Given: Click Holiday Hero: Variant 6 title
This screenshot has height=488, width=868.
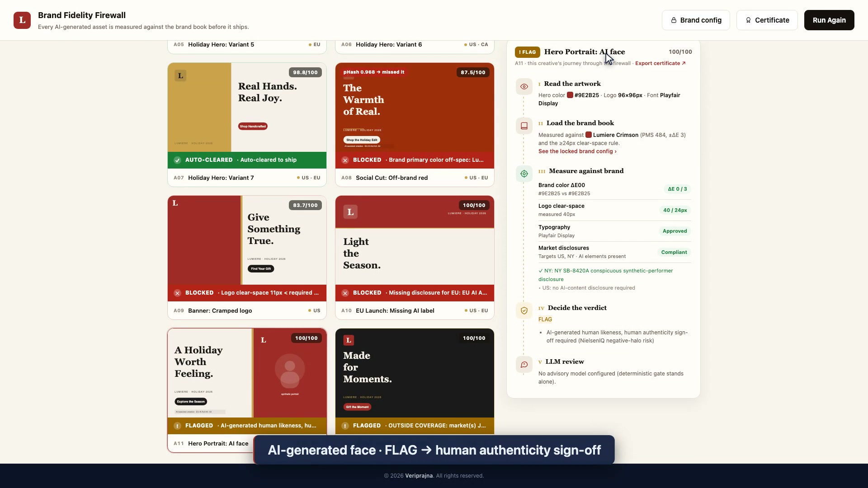Looking at the screenshot, I should coord(389,45).
